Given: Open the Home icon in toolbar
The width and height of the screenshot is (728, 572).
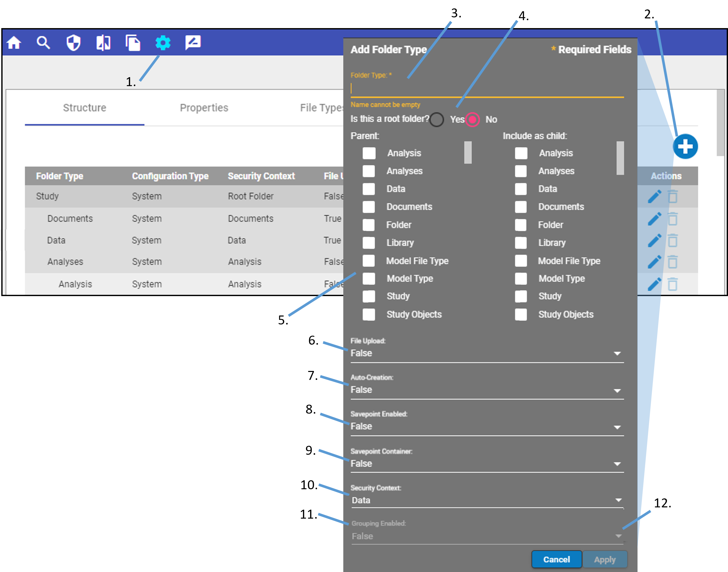Looking at the screenshot, I should [x=14, y=42].
